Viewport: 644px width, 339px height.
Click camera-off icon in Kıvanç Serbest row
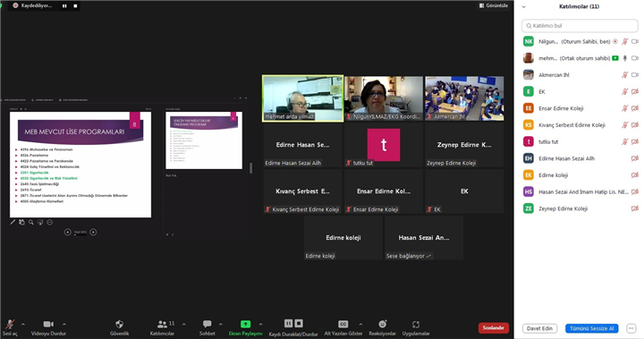(634, 125)
